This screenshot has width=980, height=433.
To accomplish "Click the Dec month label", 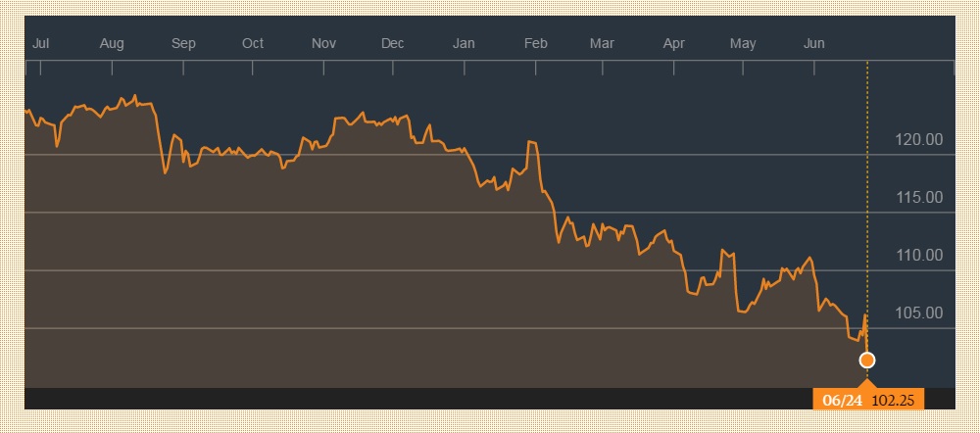I will tap(393, 43).
